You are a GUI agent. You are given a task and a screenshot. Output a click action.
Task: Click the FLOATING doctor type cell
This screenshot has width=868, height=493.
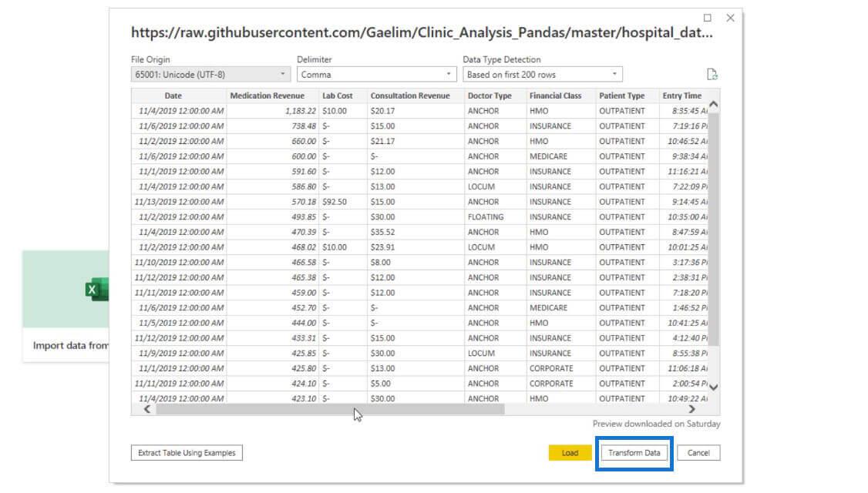tap(495, 217)
